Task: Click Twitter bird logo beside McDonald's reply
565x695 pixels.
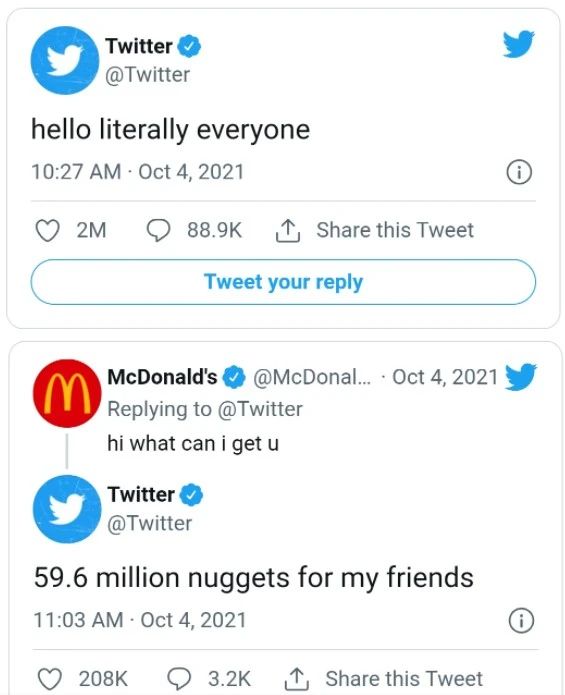Action: coord(521,377)
